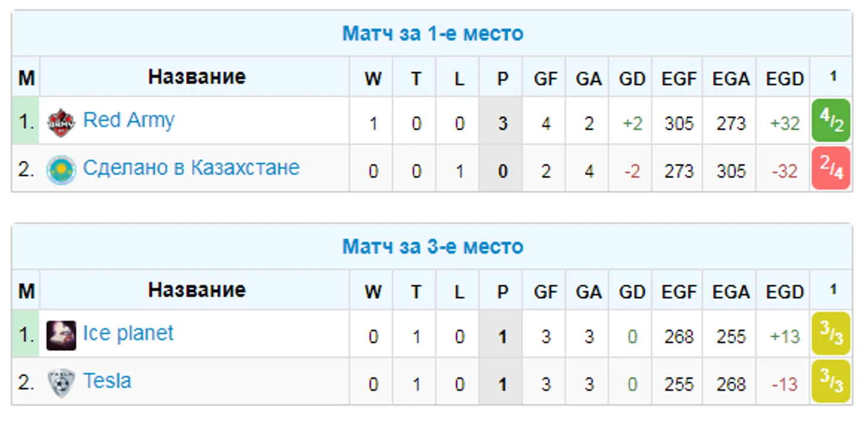Open the Ice planet team link
The width and height of the screenshot is (868, 422).
point(128,333)
